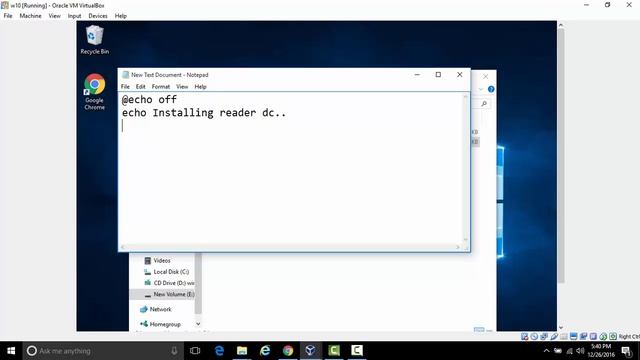Open Recycle Bin on the VM desktop
Viewport: 640px width, 360px height.
pyautogui.click(x=94, y=40)
